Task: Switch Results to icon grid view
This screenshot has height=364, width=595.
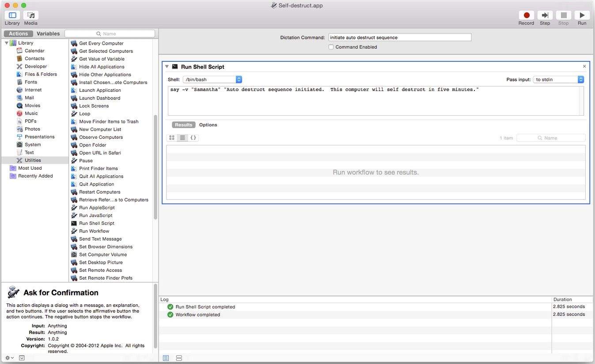Action: [x=171, y=137]
